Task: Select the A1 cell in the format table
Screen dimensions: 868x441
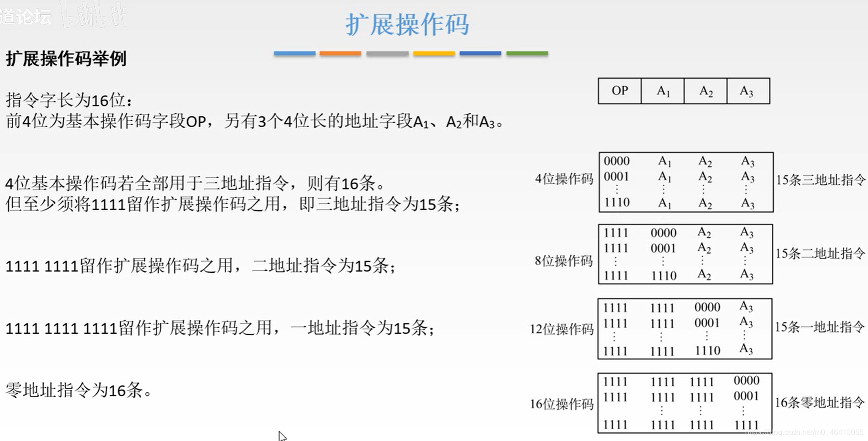Action: pos(663,91)
